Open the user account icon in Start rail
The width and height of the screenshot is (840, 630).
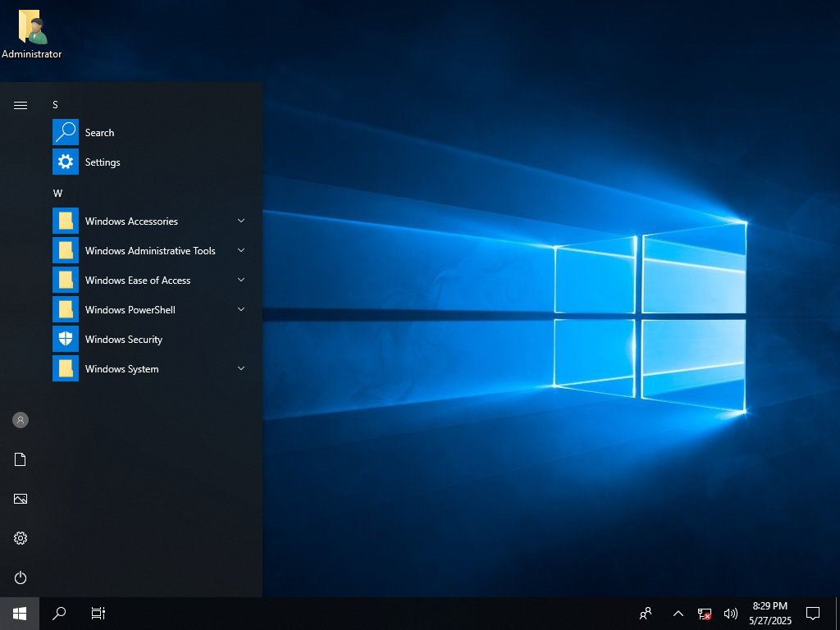coord(21,420)
